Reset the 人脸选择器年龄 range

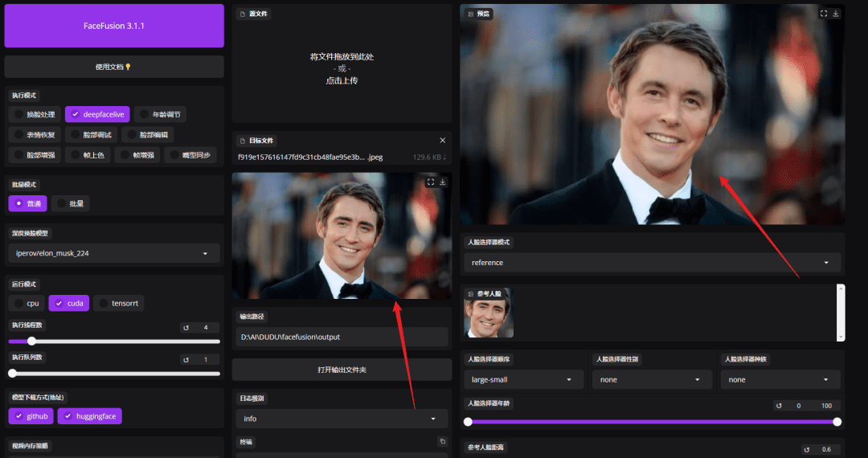779,406
